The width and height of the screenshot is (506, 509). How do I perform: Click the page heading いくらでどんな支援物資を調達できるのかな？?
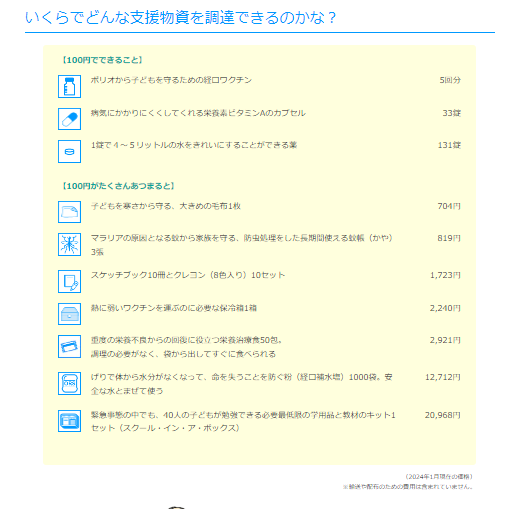(x=180, y=17)
